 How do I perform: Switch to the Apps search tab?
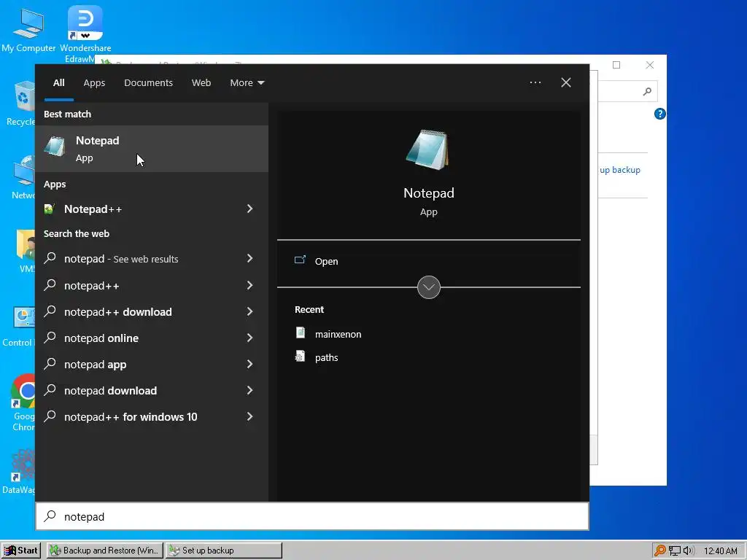pos(94,83)
